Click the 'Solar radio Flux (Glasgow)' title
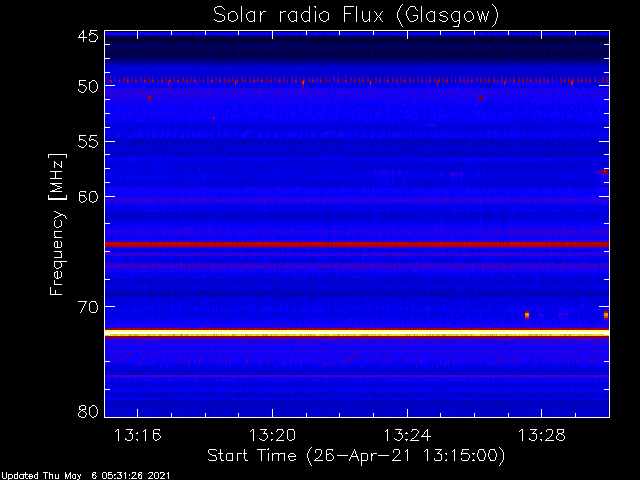Viewport: 640px width, 480px height. (356, 16)
